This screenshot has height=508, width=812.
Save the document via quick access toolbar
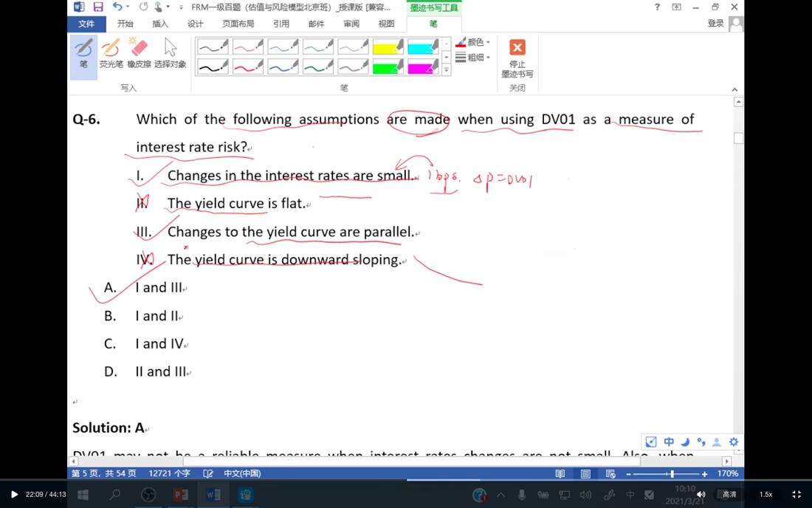(98, 7)
